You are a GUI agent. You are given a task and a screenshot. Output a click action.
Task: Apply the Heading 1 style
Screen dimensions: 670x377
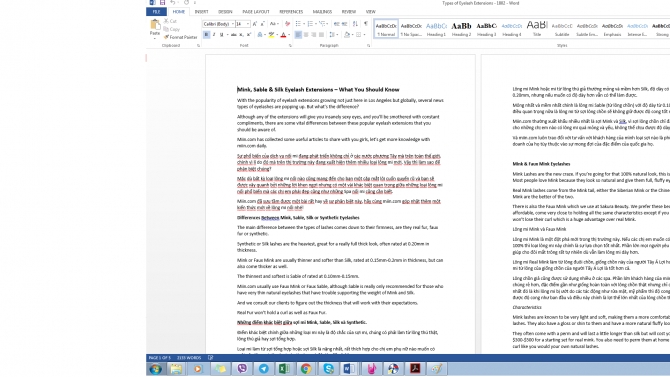436,29
